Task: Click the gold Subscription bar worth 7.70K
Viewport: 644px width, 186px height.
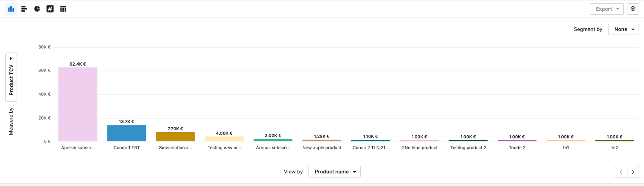Action: (x=175, y=137)
